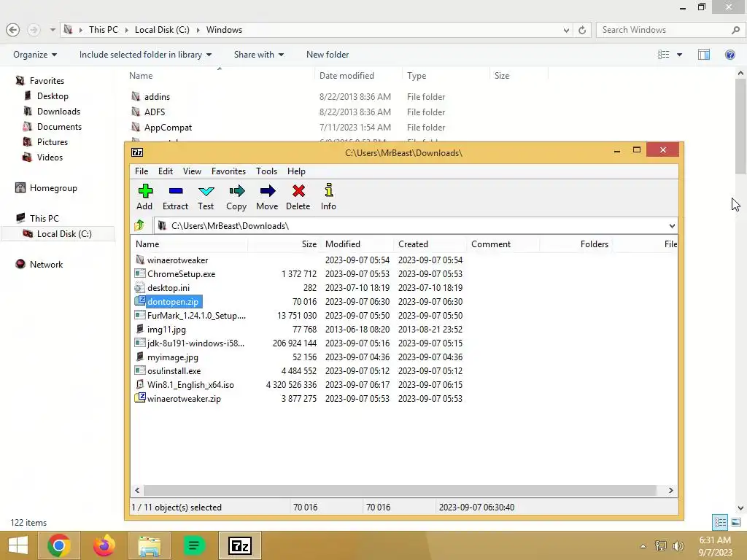Select dontopen.zip in the file list
Image resolution: width=747 pixels, height=560 pixels.
[x=173, y=302]
